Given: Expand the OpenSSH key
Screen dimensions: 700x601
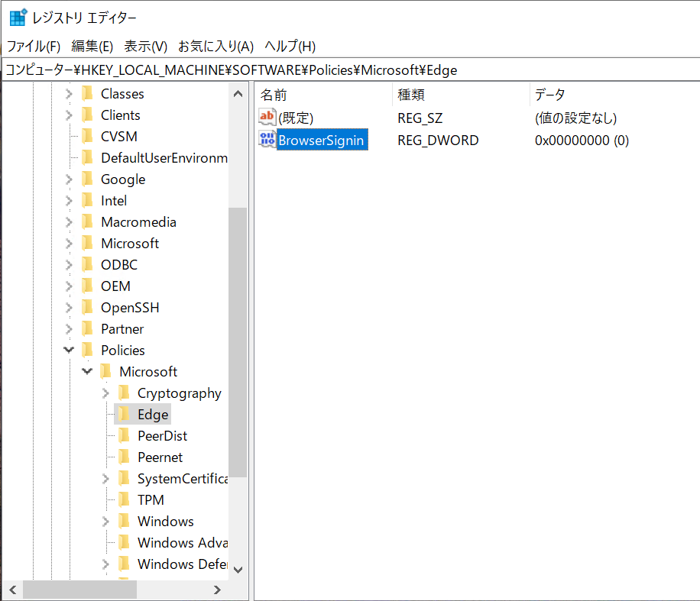Looking at the screenshot, I should click(69, 308).
